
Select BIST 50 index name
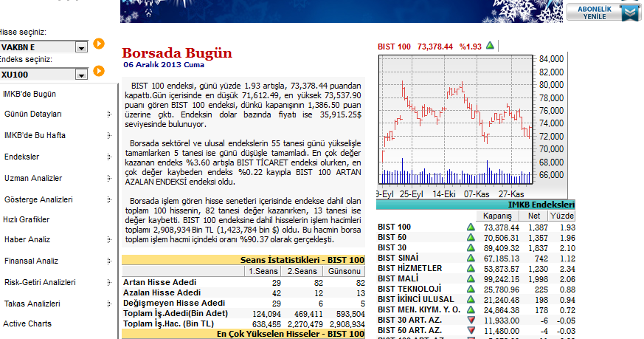[x=392, y=237]
